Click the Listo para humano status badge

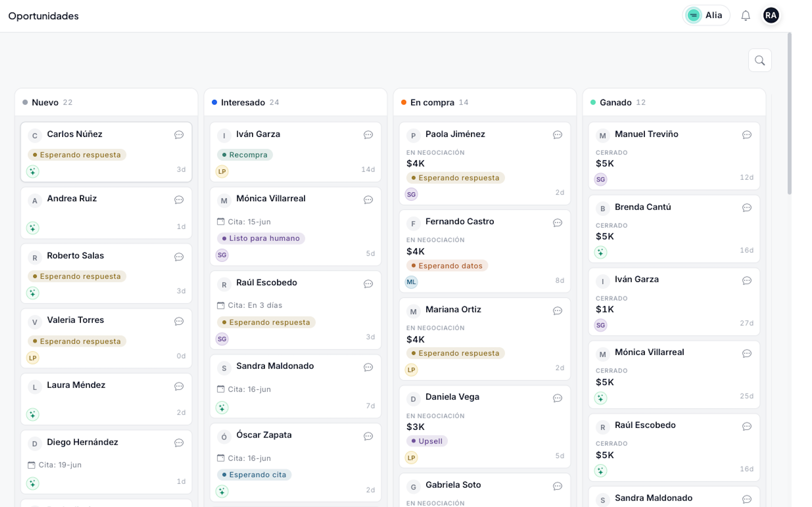pos(261,238)
